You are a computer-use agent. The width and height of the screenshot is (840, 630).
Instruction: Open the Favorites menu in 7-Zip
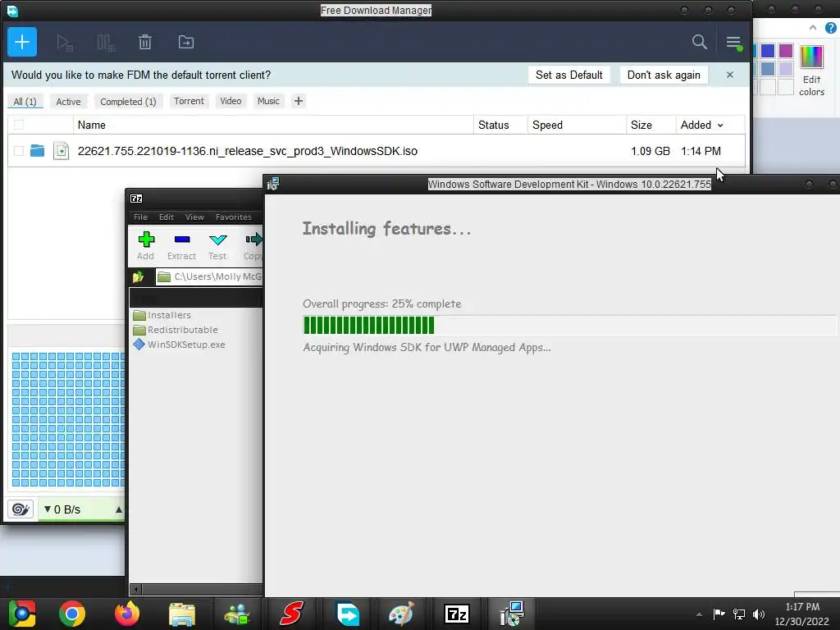(x=234, y=217)
